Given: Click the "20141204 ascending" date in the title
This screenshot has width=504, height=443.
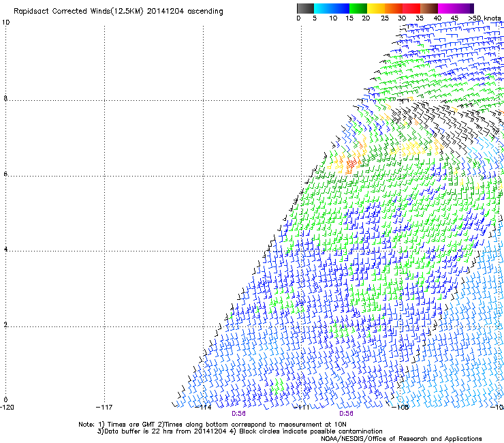Looking at the screenshot, I should pyautogui.click(x=185, y=12).
